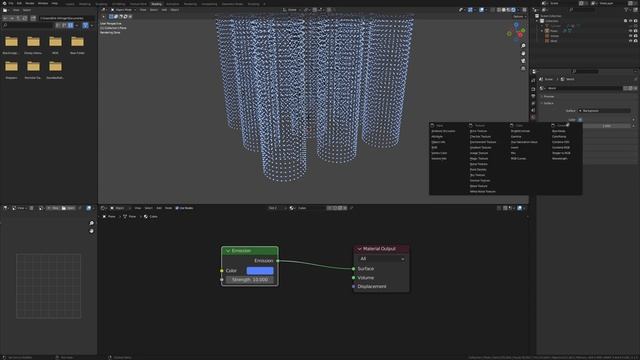Screen dimensions: 640x360
Task: Open the File menu in top bar
Action: tap(11, 3)
